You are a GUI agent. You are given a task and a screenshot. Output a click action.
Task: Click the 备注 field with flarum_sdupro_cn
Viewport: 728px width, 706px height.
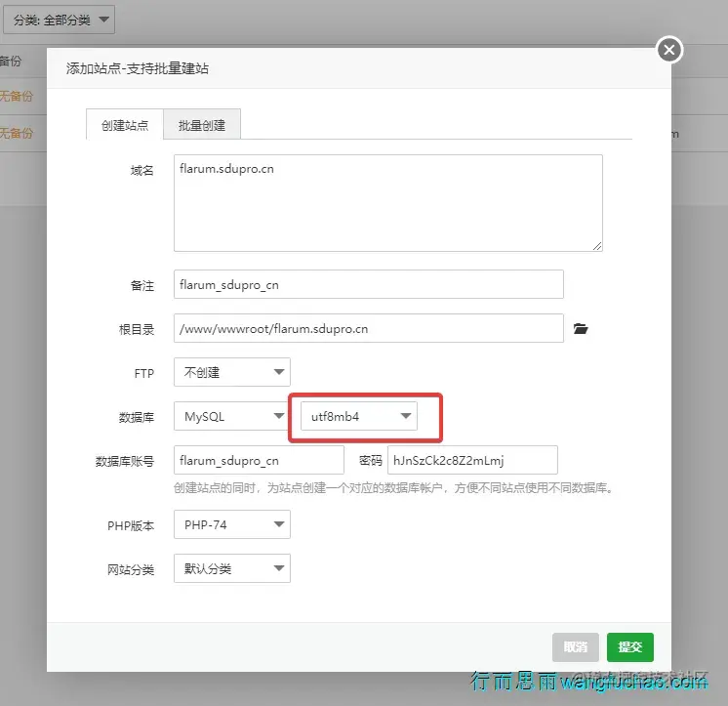pyautogui.click(x=369, y=284)
